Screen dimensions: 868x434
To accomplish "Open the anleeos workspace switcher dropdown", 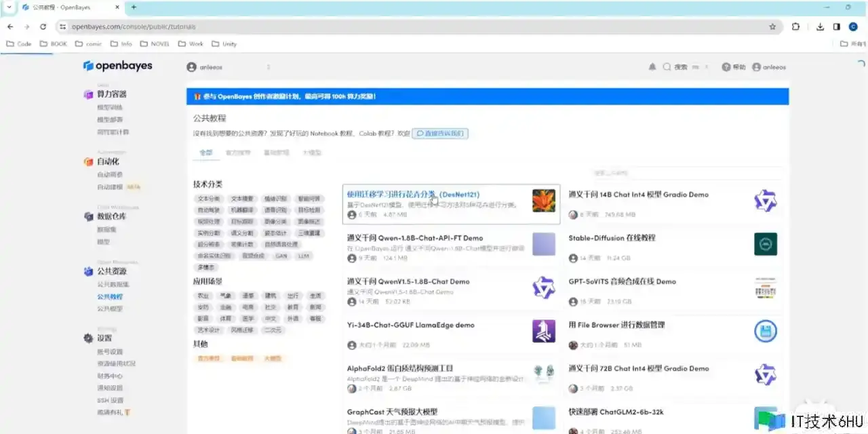I will (x=229, y=67).
